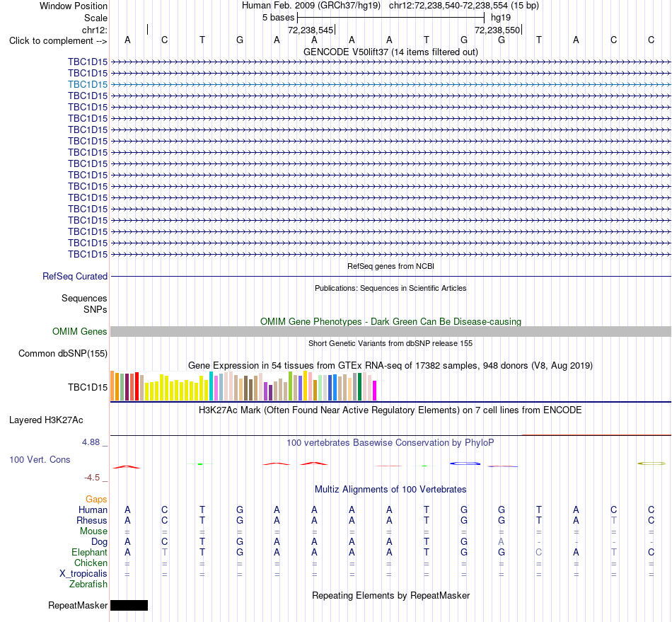The height and width of the screenshot is (622, 672).
Task: Open the GENCODE V50lift37 track title
Action: [390, 52]
